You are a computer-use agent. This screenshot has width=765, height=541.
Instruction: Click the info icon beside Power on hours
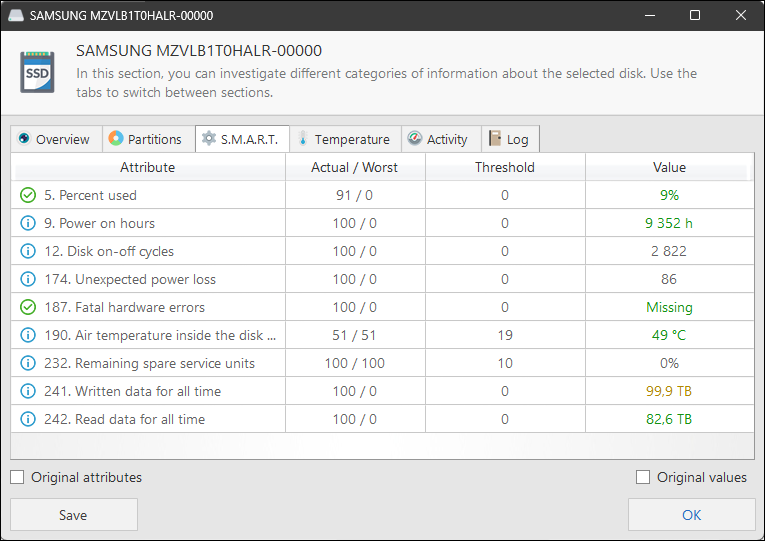click(28, 223)
